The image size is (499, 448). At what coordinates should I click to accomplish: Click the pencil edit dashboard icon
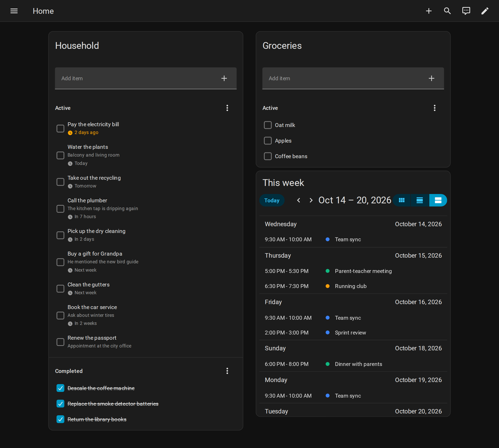point(485,11)
